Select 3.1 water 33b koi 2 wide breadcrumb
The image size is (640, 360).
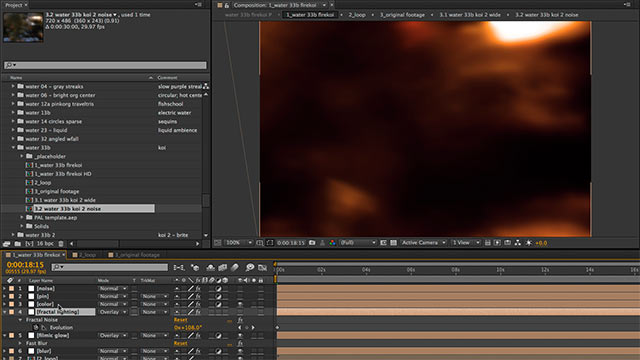click(x=470, y=15)
